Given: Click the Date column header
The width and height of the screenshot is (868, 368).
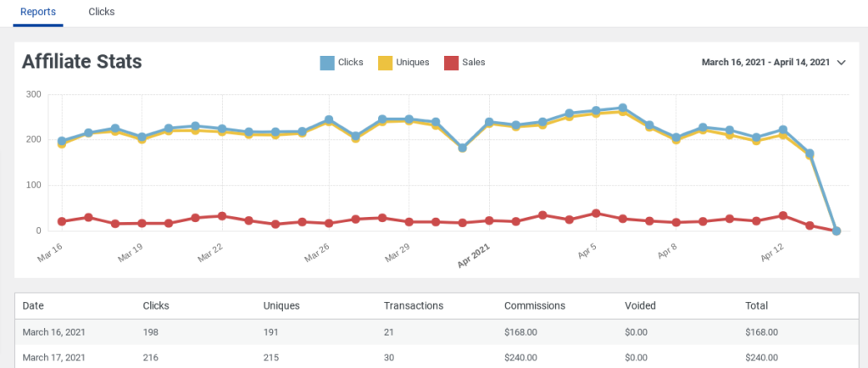Looking at the screenshot, I should [x=33, y=306].
